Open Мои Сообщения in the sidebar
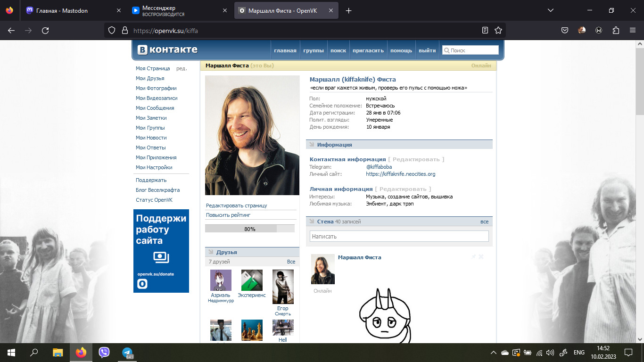 155,108
